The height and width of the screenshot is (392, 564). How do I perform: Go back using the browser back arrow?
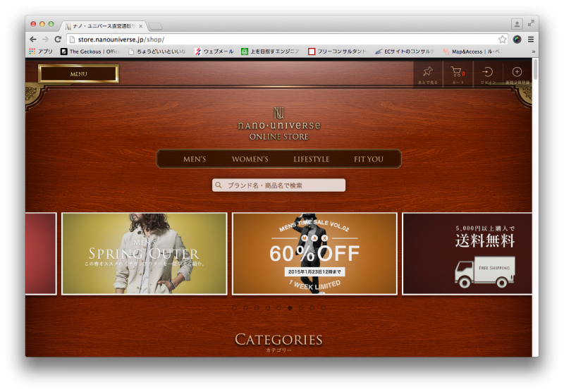tap(33, 39)
